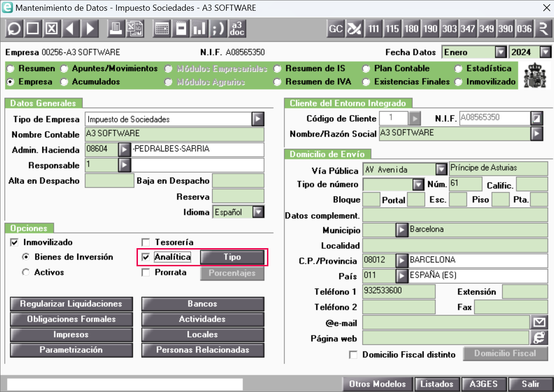Click the Otros Modelos button
The height and width of the screenshot is (392, 554).
point(378,384)
